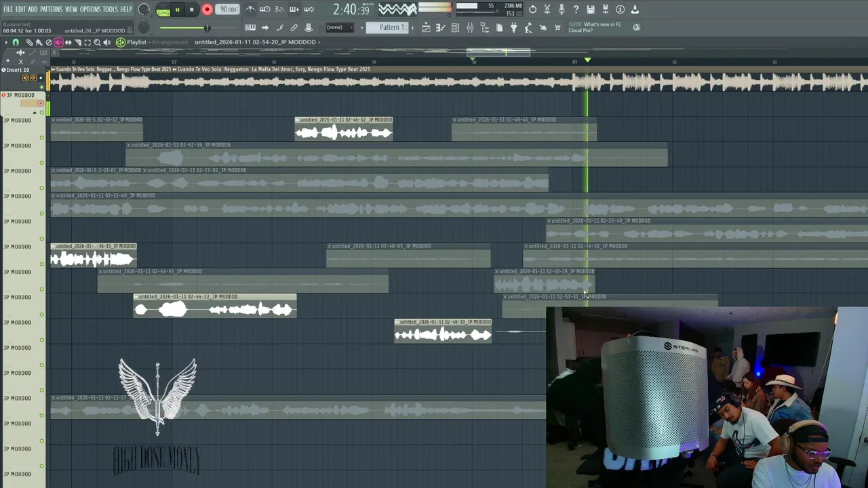
Task: Toggle loop recording
Action: click(x=309, y=9)
